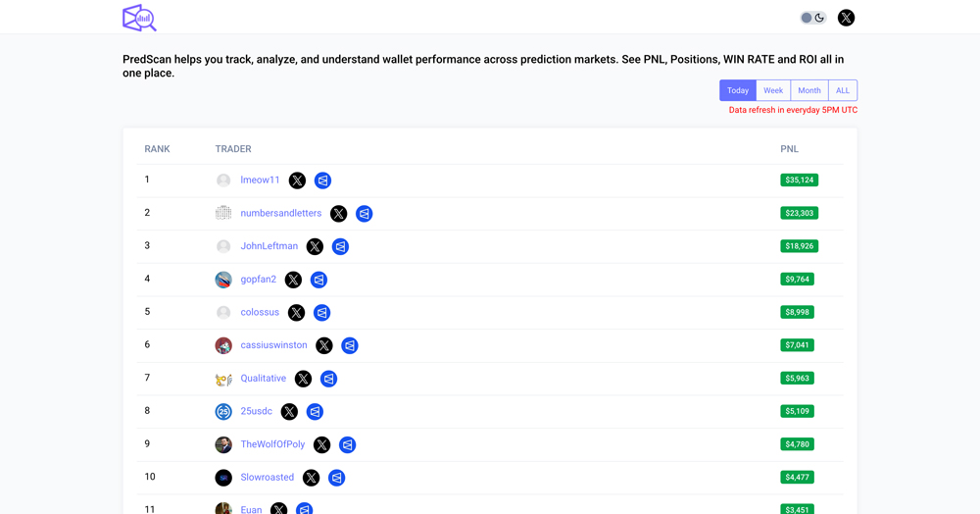Image resolution: width=980 pixels, height=514 pixels.
Task: Click the $9,764 PNL badge
Action: [x=797, y=279]
